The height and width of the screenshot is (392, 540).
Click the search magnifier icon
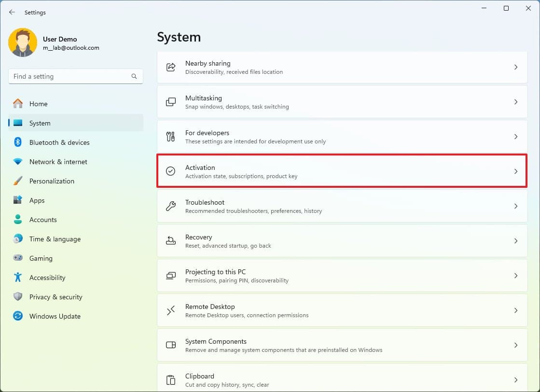pyautogui.click(x=134, y=76)
